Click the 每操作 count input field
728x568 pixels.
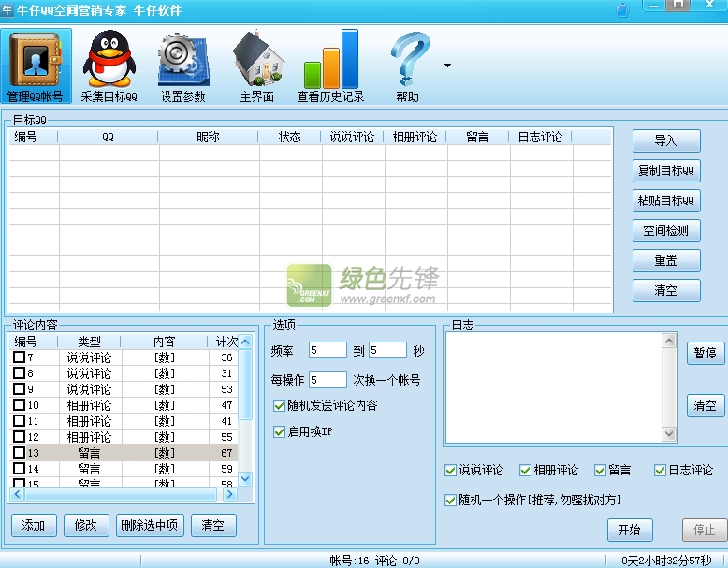coord(328,380)
